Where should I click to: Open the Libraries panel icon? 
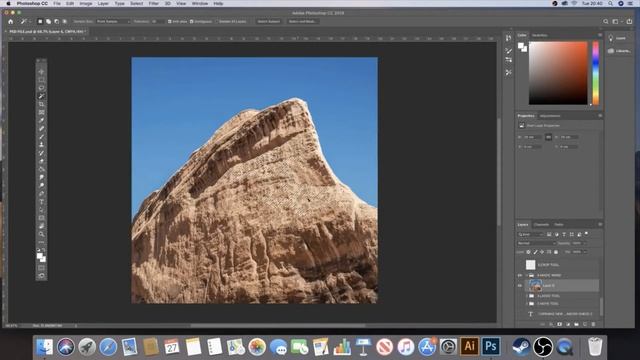tap(611, 51)
